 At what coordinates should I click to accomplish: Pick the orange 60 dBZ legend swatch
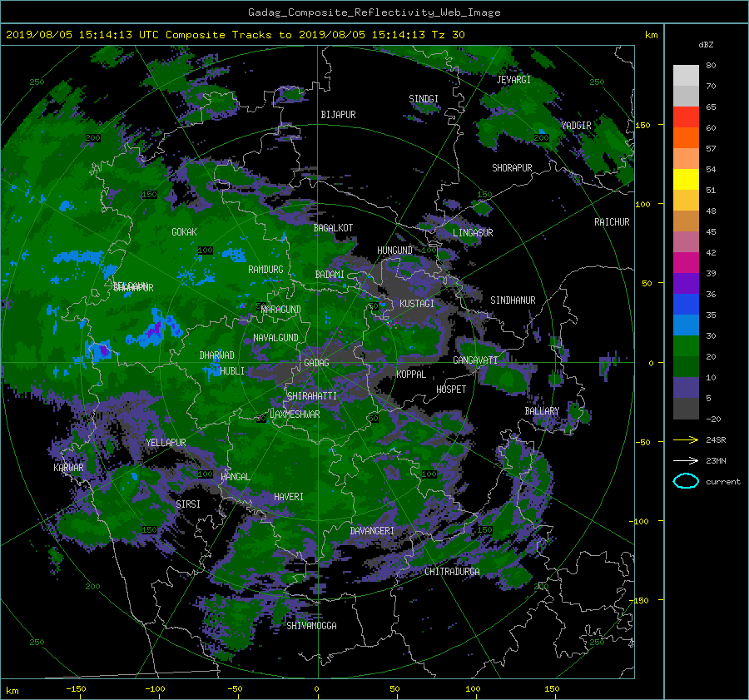click(686, 137)
